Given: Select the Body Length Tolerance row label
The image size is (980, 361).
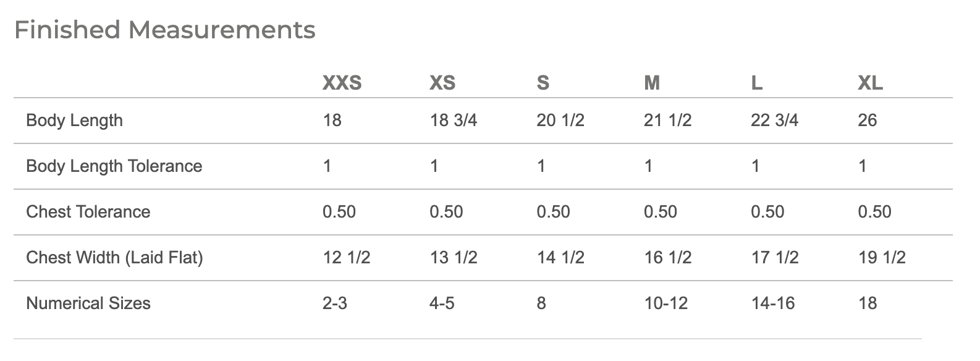Looking at the screenshot, I should coord(114,166).
